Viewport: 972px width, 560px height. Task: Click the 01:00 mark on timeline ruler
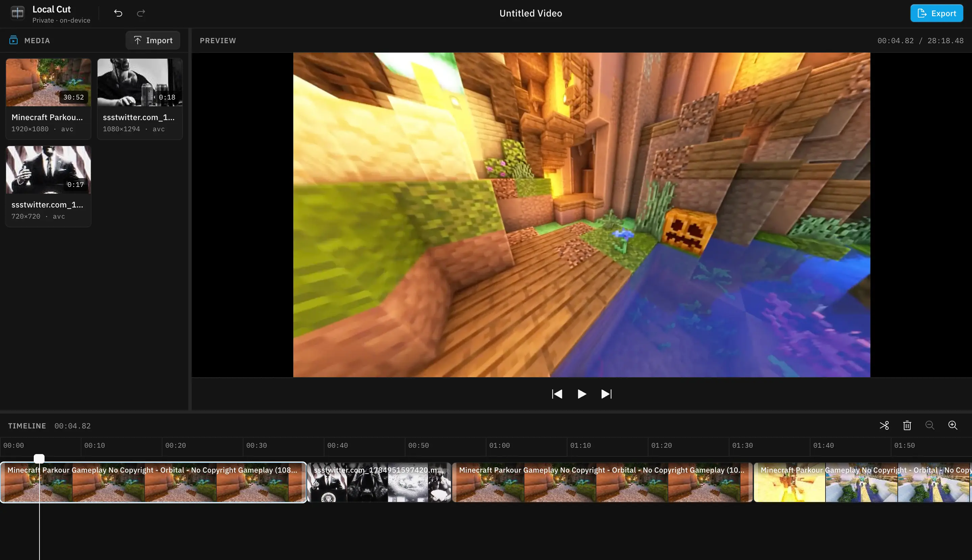[x=500, y=445]
